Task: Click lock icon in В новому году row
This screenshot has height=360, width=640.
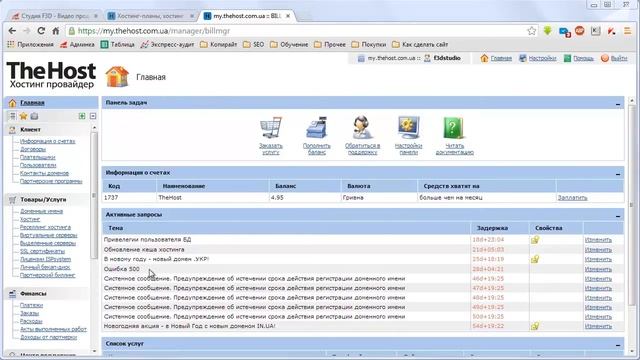Action: pyautogui.click(x=535, y=259)
